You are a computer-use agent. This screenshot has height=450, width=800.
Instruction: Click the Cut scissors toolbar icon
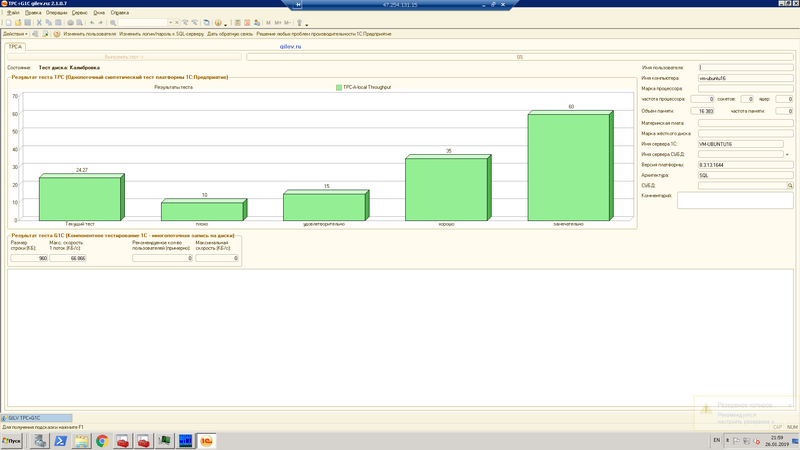(39, 23)
